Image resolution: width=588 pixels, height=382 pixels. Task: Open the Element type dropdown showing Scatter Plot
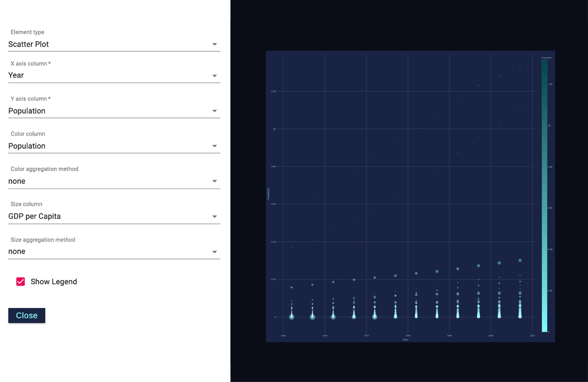tap(114, 44)
